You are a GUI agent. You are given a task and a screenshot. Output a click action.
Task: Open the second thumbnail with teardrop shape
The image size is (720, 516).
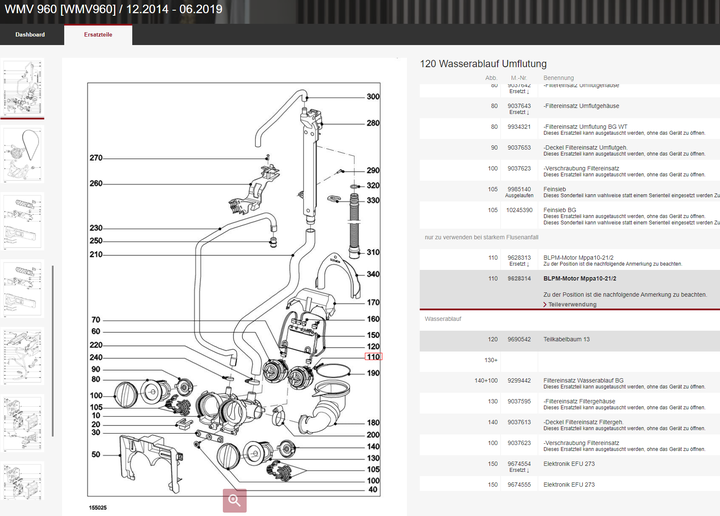tap(23, 155)
